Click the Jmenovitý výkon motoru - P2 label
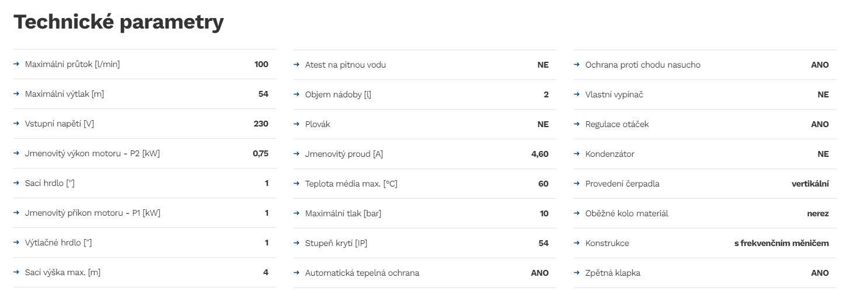This screenshot has width=868, height=302. pyautogui.click(x=92, y=153)
